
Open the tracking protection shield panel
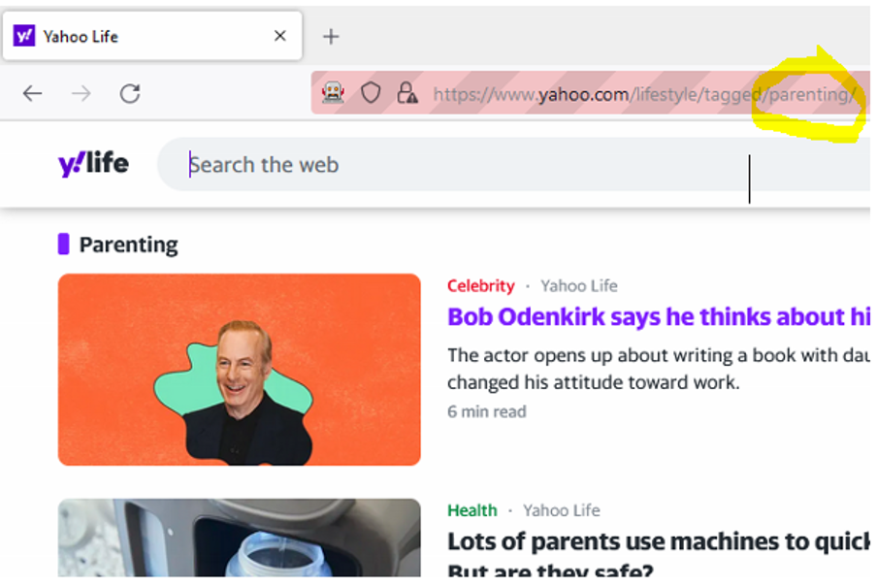tap(371, 93)
